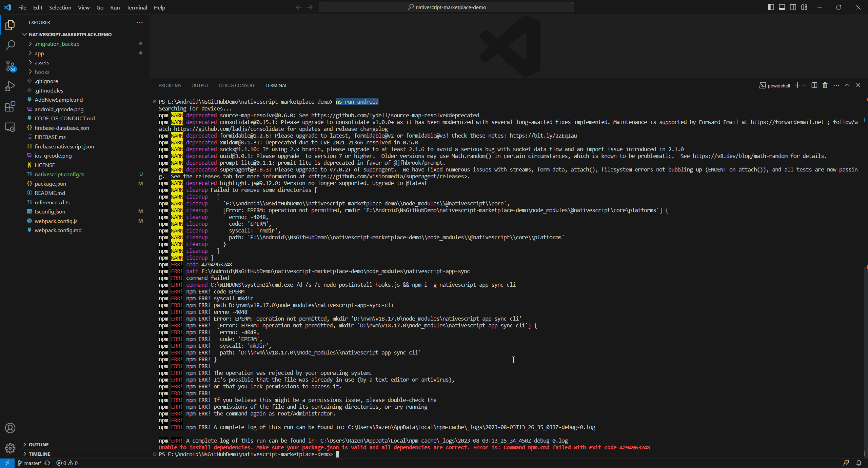Screen dimensions: 868x468
Task: Kill terminal with the trash icon
Action: (825, 85)
